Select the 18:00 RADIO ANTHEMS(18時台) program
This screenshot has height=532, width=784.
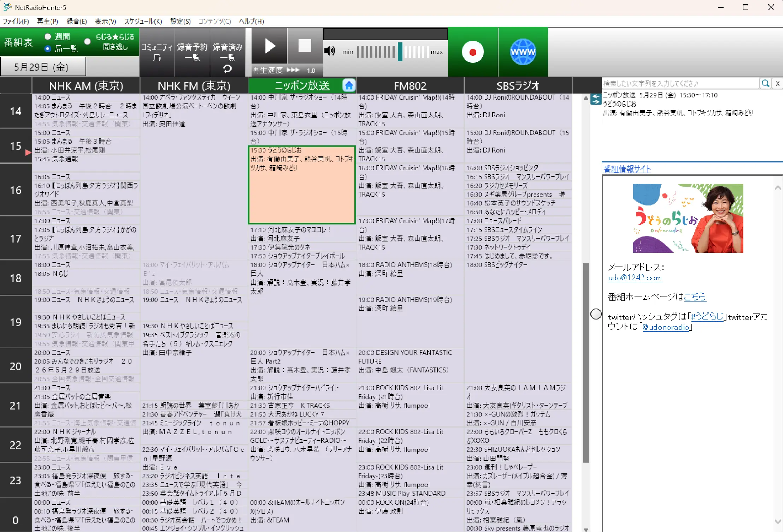tap(410, 277)
